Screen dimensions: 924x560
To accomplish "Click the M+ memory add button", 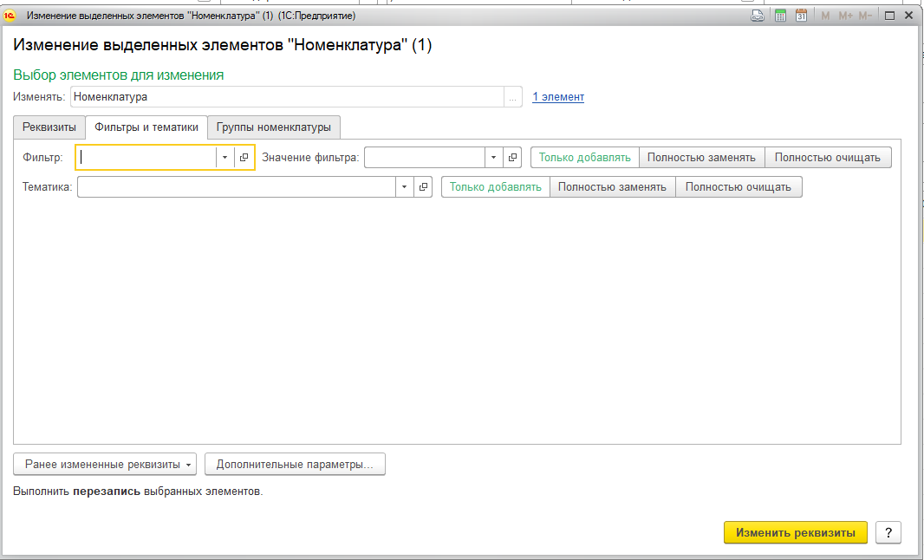I will pyautogui.click(x=845, y=16).
